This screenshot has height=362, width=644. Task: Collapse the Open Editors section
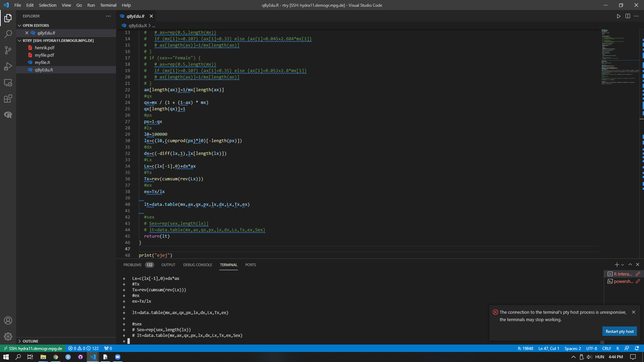[x=20, y=25]
